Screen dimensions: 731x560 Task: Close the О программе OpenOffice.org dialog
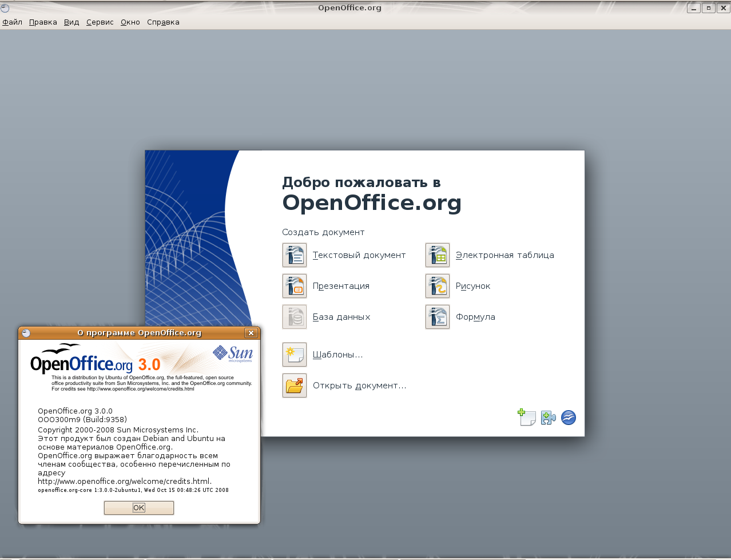[x=251, y=333]
